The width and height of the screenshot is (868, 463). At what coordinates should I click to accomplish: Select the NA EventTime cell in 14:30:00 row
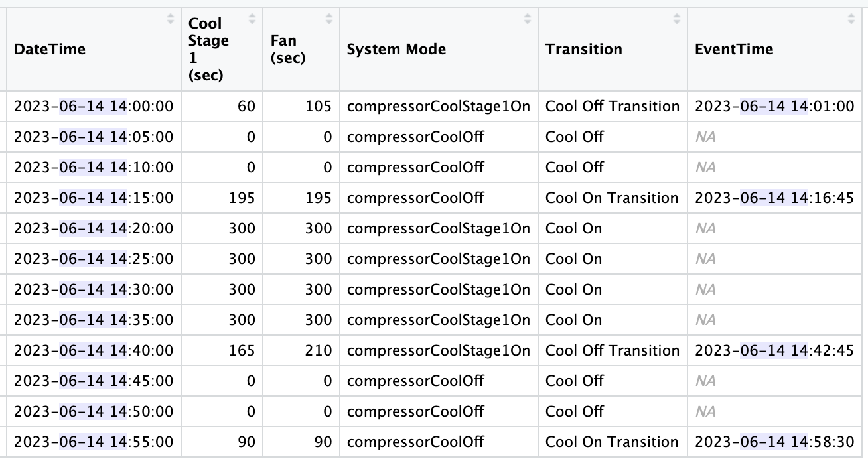[x=706, y=289]
